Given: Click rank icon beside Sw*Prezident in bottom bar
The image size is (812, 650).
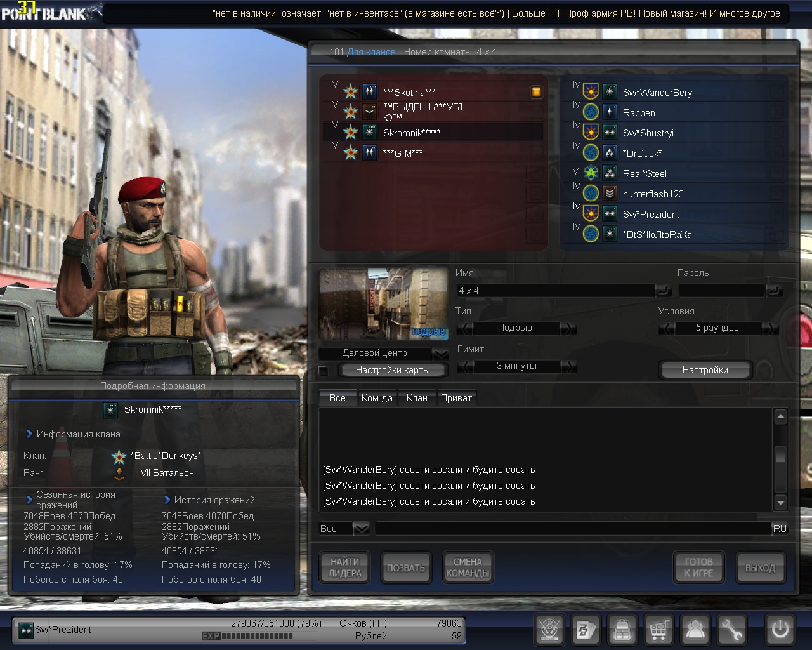Looking at the screenshot, I should (x=26, y=630).
